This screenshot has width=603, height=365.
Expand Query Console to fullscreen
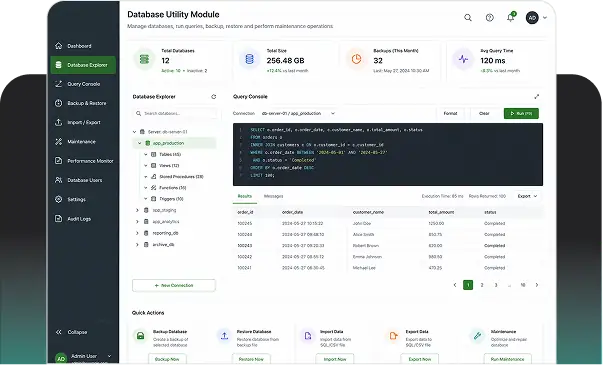point(536,97)
